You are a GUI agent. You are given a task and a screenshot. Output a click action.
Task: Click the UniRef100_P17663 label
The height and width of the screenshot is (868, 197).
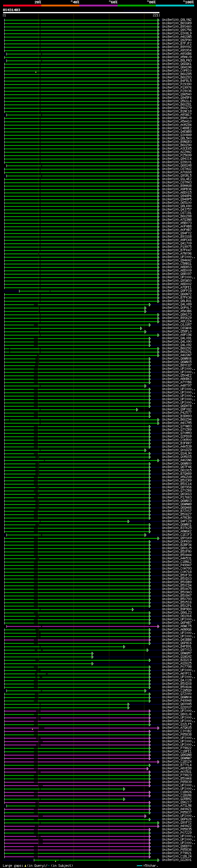point(177,497)
